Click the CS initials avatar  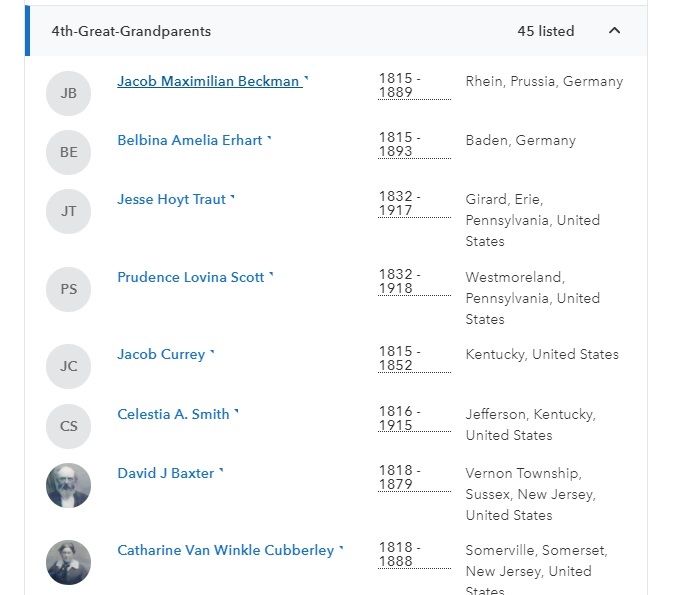point(69,426)
